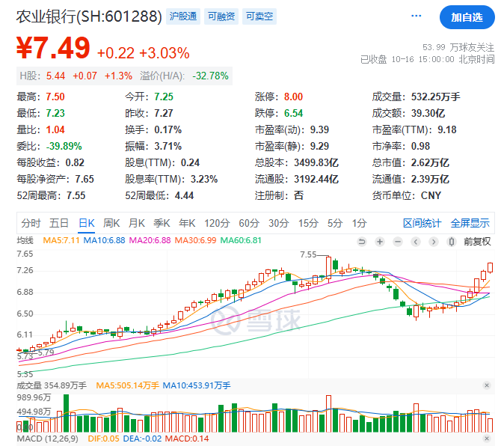Select the 周K chart tab
Viewport: 504px width, 446px height.
point(111,223)
